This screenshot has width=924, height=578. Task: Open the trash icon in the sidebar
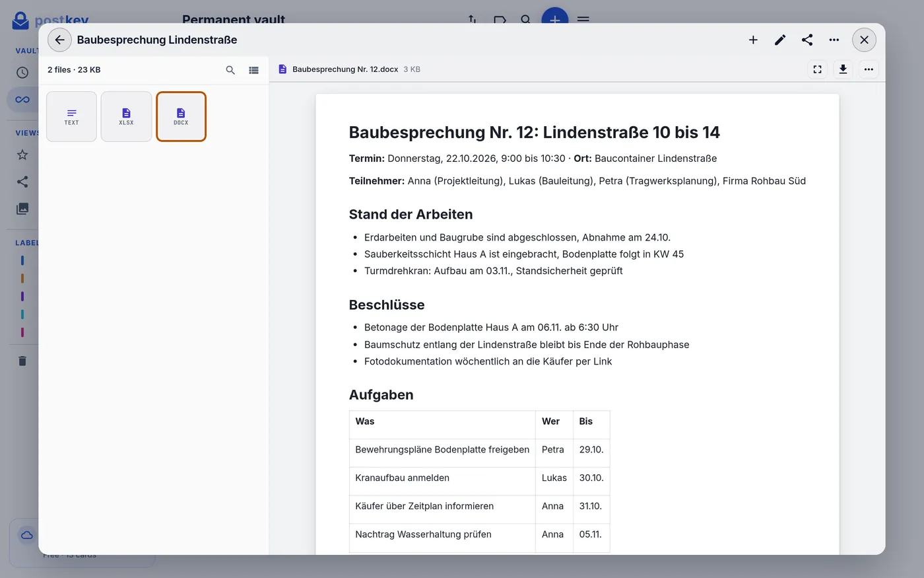22,361
